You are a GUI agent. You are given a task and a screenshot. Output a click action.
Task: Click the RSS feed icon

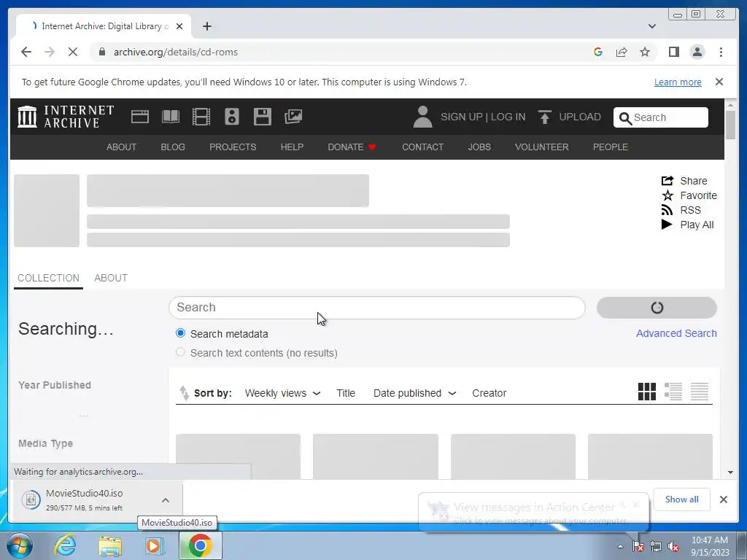(x=667, y=210)
